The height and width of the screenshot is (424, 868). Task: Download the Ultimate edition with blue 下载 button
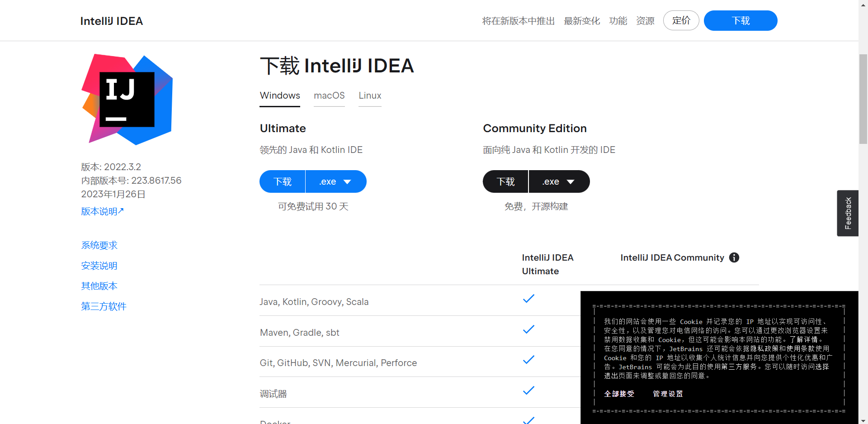[283, 181]
